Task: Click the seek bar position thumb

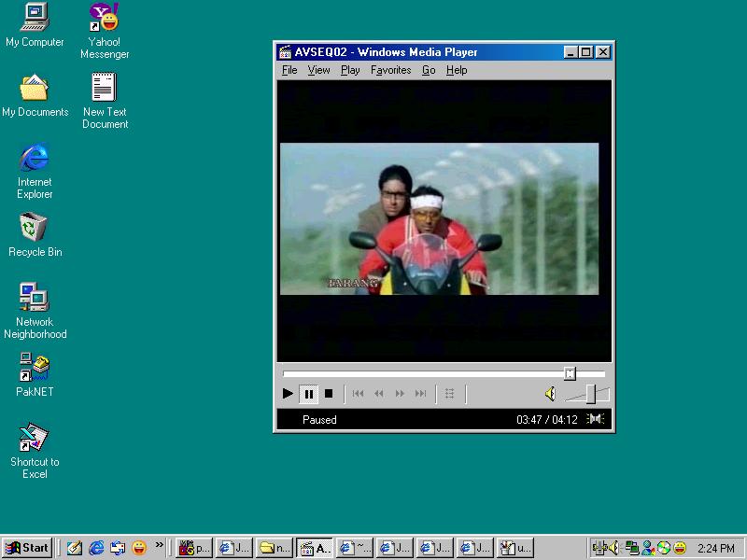Action: [x=570, y=373]
